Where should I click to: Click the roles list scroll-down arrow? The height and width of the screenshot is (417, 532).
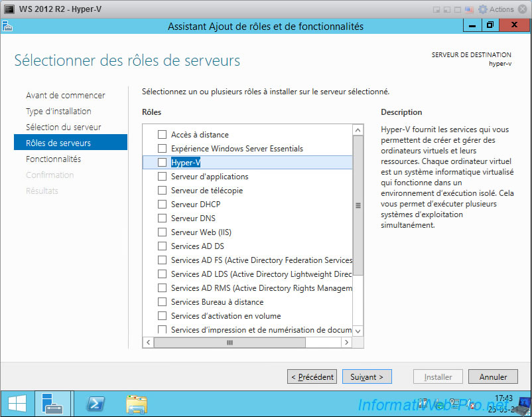click(x=358, y=331)
